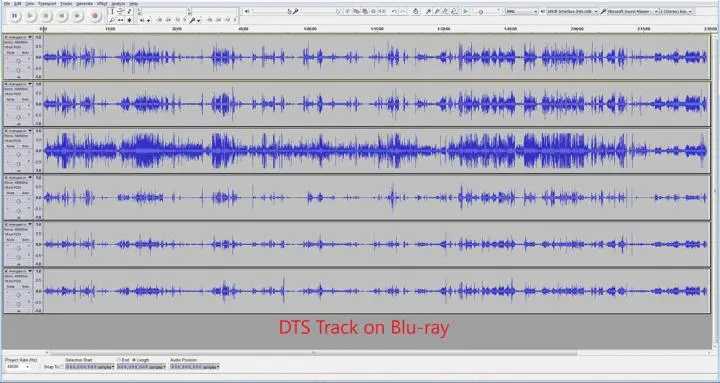
Task: Open the Effect menu
Action: pyautogui.click(x=101, y=3)
